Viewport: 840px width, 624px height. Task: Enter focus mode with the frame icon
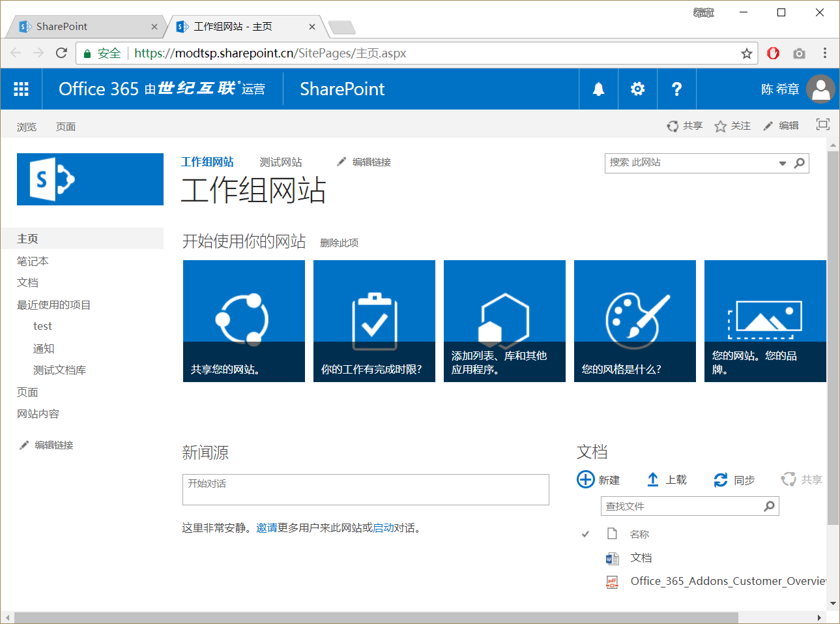click(x=822, y=125)
